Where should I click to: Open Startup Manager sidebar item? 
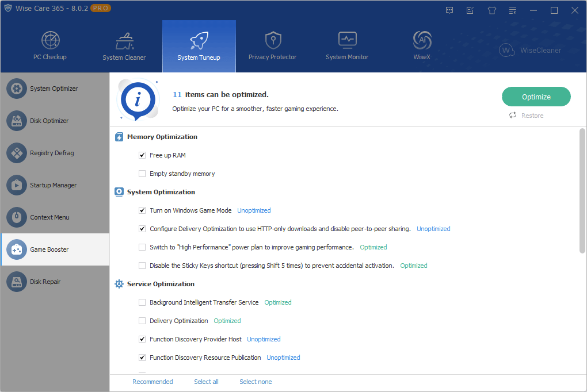pos(55,185)
